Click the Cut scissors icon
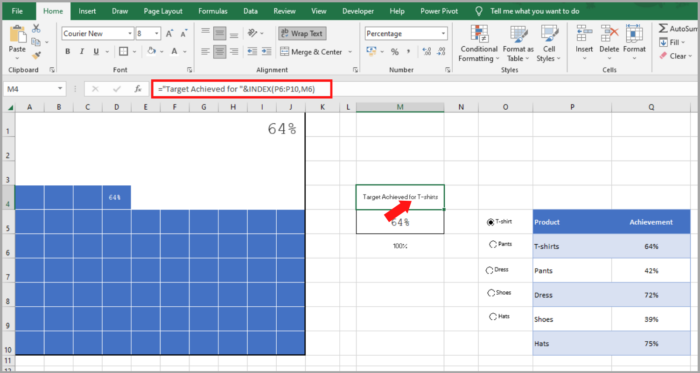 (x=36, y=29)
